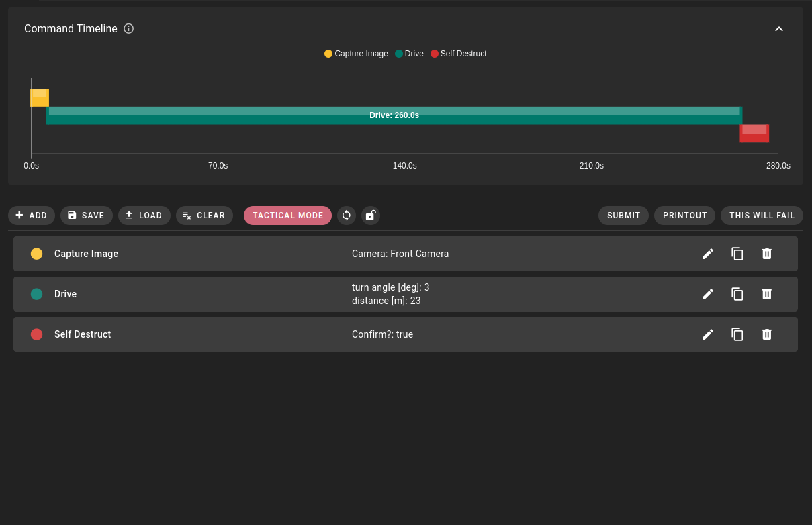This screenshot has height=525, width=812.
Task: Click the Command Timeline info icon
Action: pyautogui.click(x=129, y=29)
